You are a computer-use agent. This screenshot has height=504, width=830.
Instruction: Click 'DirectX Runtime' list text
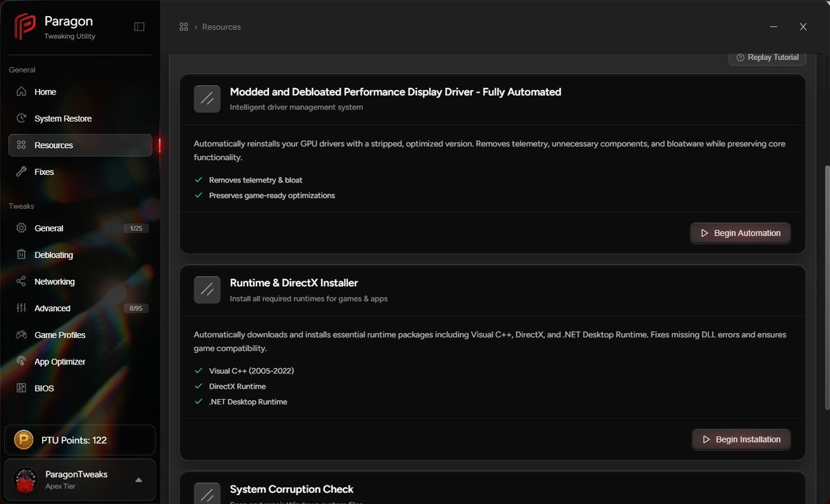pos(237,386)
